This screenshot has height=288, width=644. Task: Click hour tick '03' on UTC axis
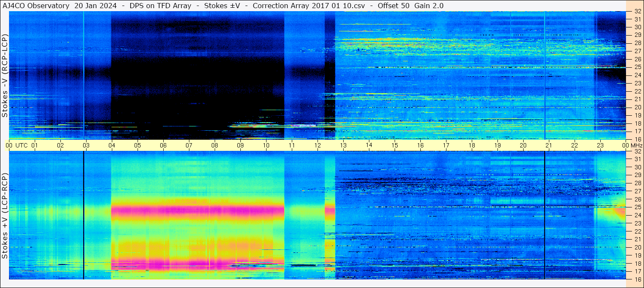coord(86,145)
